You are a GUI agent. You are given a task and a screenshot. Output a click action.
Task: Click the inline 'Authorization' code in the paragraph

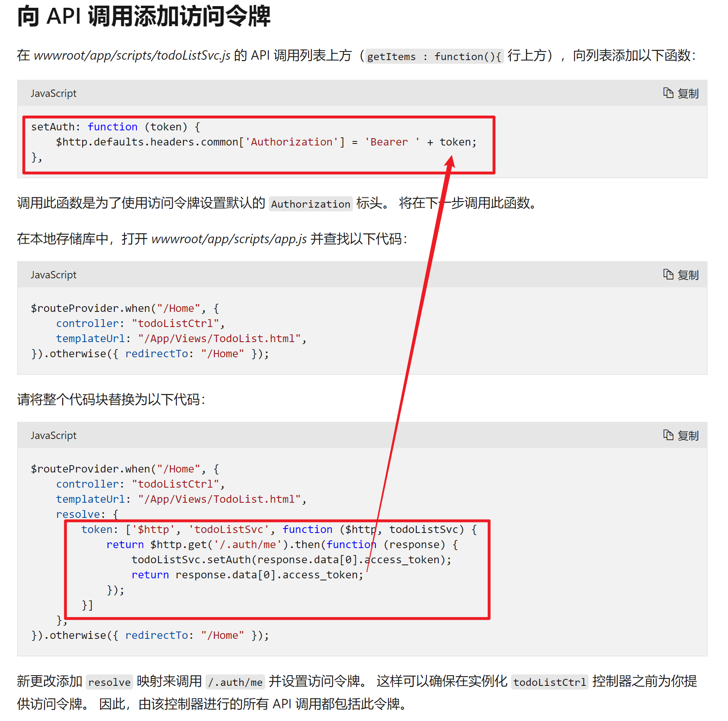(310, 204)
